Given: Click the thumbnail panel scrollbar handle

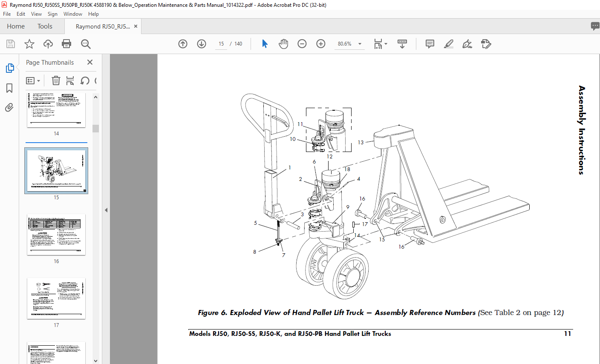Looking at the screenshot, I should click(95, 129).
